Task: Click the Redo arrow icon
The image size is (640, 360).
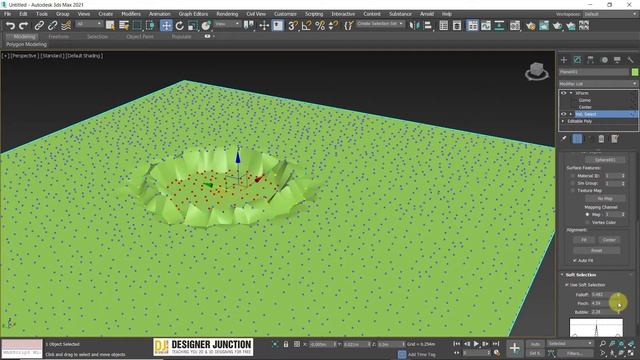Action: tap(24, 26)
